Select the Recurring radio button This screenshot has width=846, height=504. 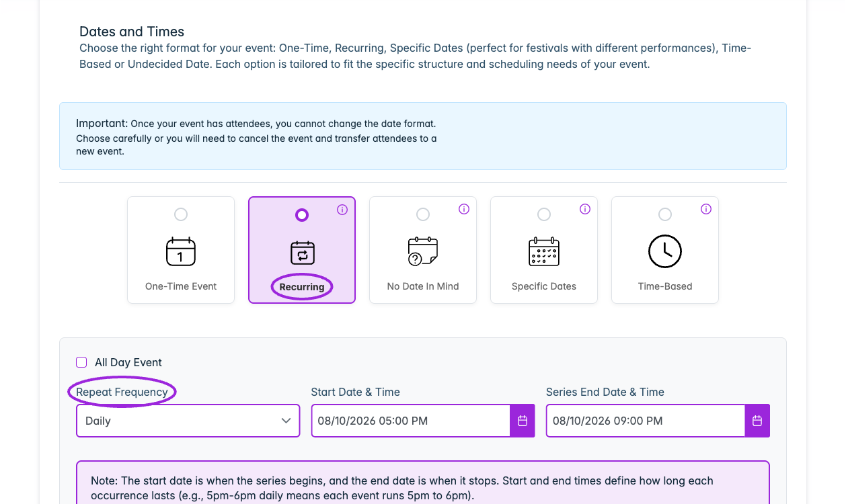click(x=302, y=214)
